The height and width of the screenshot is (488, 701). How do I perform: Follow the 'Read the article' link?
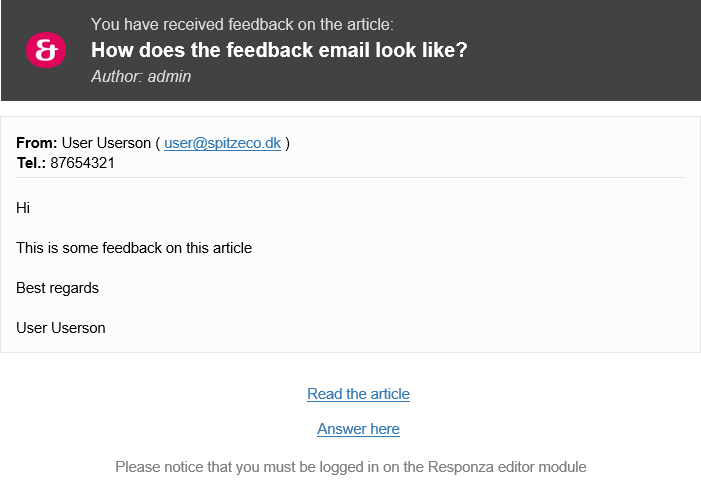[358, 394]
